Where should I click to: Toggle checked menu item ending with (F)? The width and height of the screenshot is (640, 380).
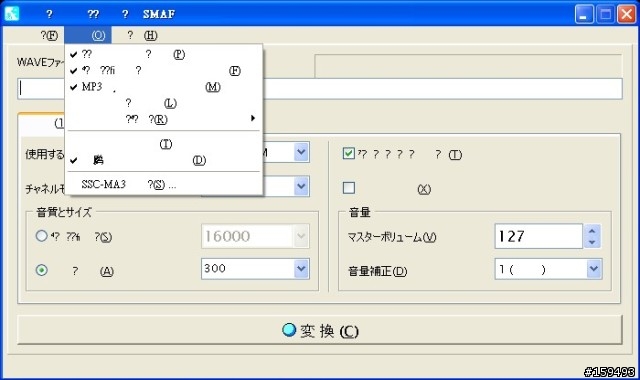164,71
